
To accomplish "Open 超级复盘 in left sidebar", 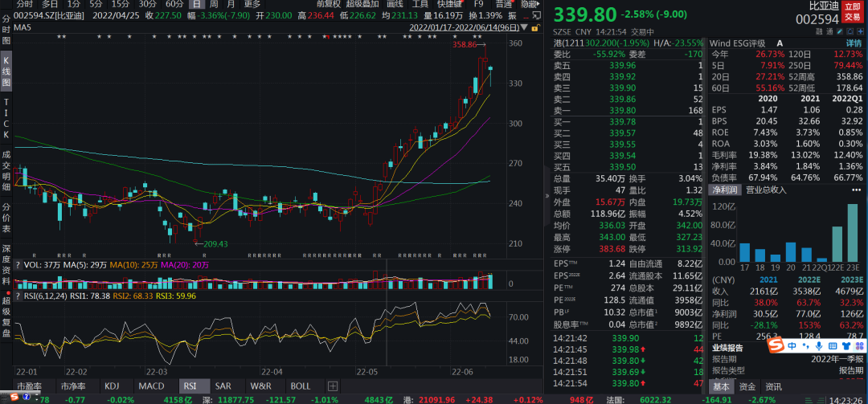I will point(6,316).
